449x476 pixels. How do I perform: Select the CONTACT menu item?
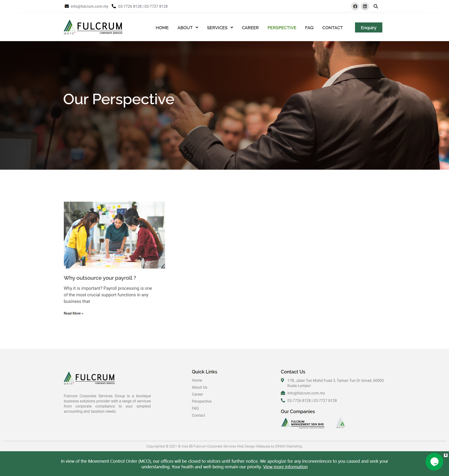point(332,28)
